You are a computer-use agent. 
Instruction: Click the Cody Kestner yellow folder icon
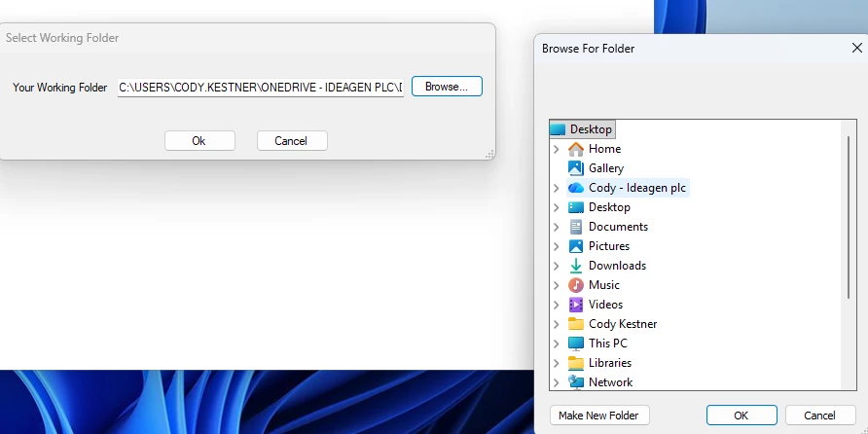pyautogui.click(x=576, y=324)
